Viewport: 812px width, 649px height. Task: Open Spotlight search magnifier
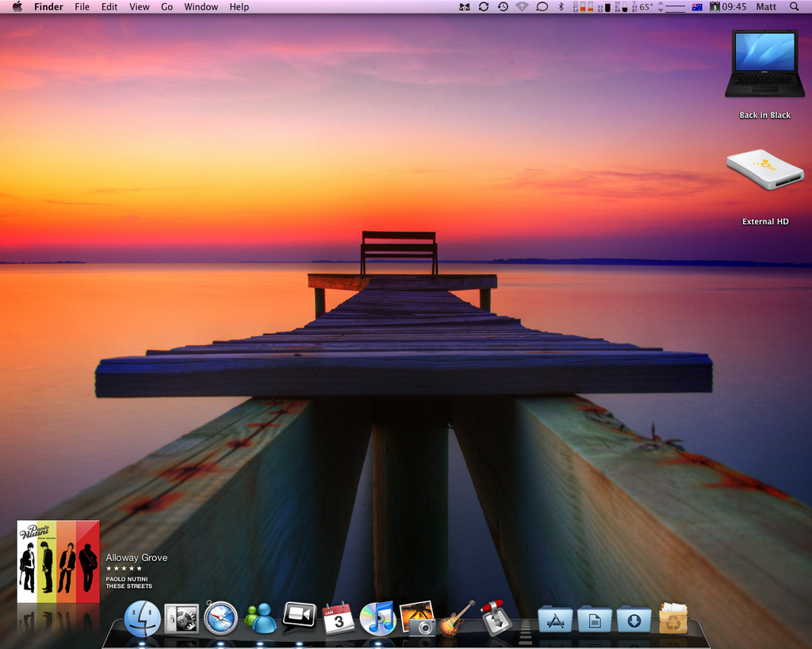pos(794,7)
